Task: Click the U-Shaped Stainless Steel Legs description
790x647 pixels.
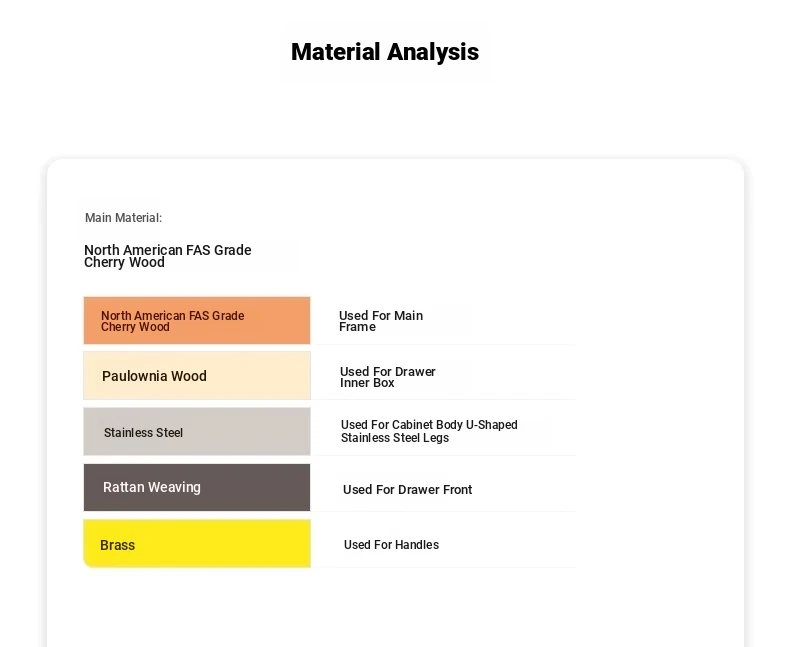Action: pyautogui.click(x=429, y=431)
